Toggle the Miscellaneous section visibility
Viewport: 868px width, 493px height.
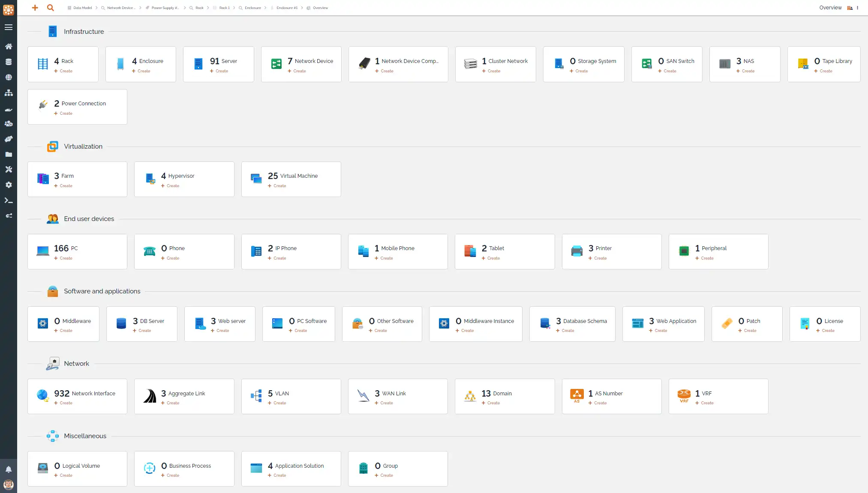[x=85, y=436]
